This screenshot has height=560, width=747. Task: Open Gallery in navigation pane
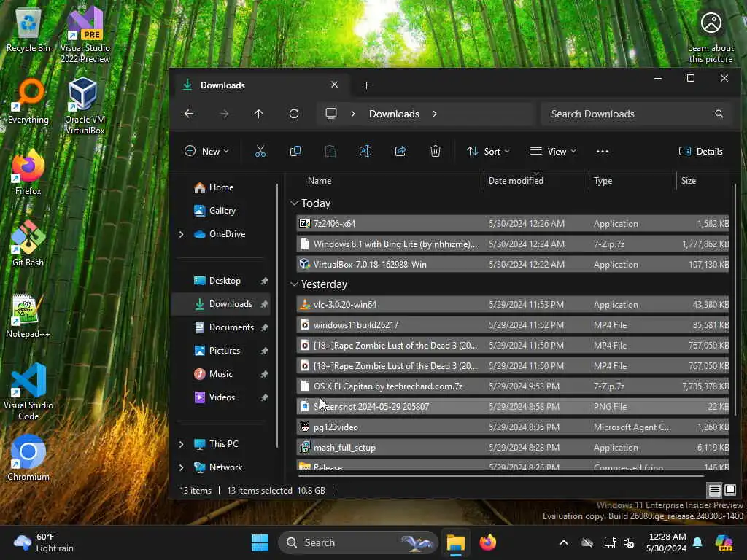(222, 211)
